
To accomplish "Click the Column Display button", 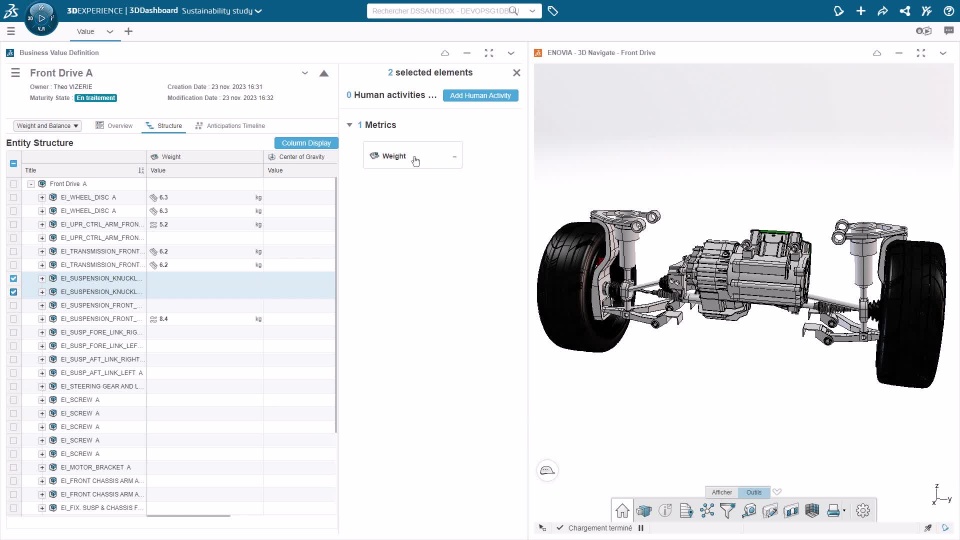I will tap(306, 143).
